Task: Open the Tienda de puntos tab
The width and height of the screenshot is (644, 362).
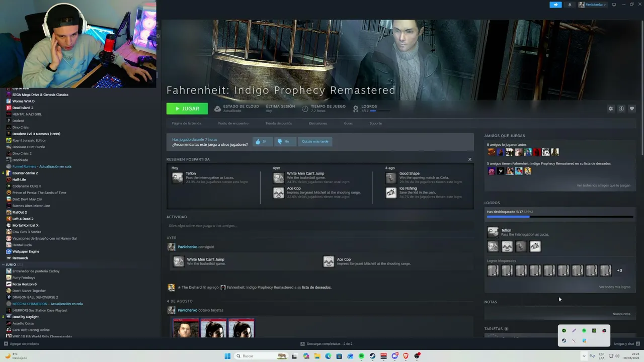Action: coord(278,123)
